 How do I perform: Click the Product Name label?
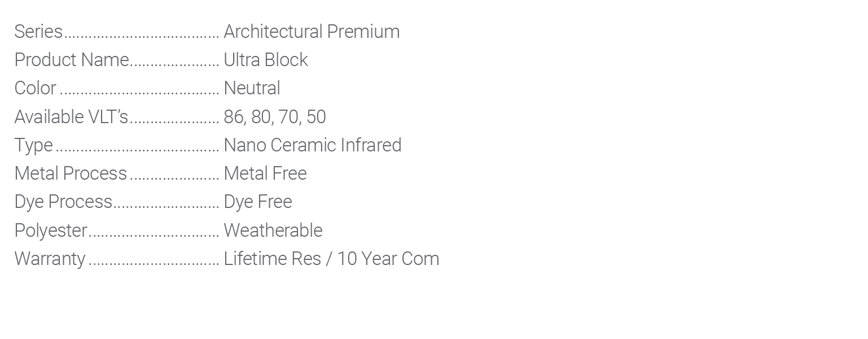tap(72, 60)
